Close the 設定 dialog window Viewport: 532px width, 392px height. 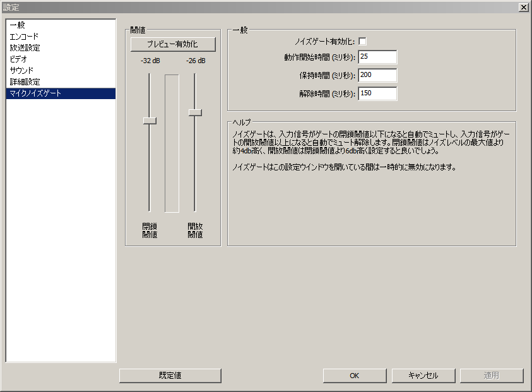(524, 7)
